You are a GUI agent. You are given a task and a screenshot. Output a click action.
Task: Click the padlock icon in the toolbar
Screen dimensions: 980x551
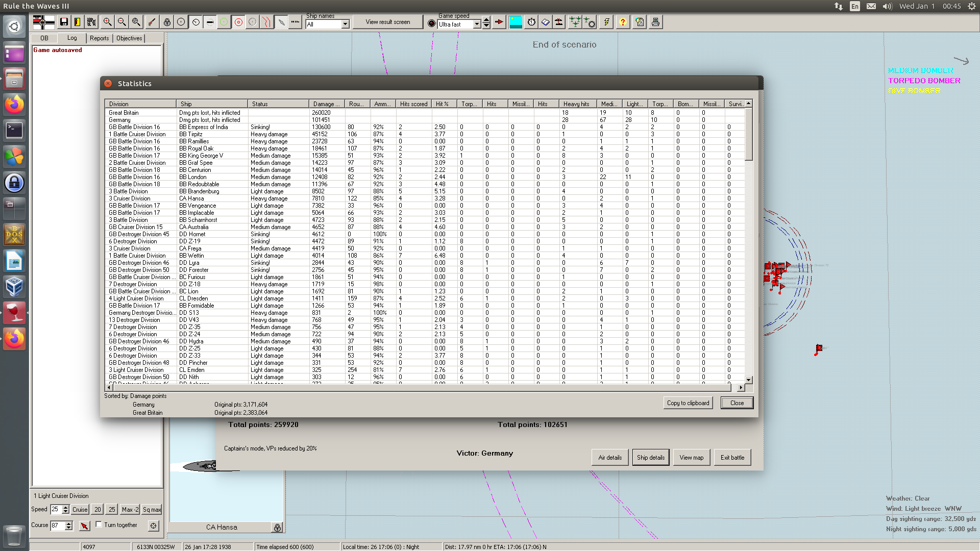tap(167, 22)
